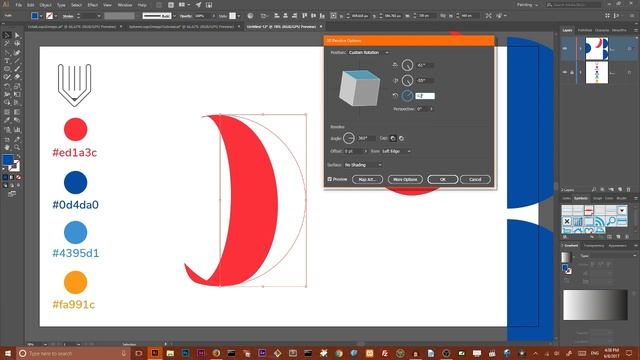Hide the bottom layer with eye icon
This screenshot has height=360, width=640.
565,72
